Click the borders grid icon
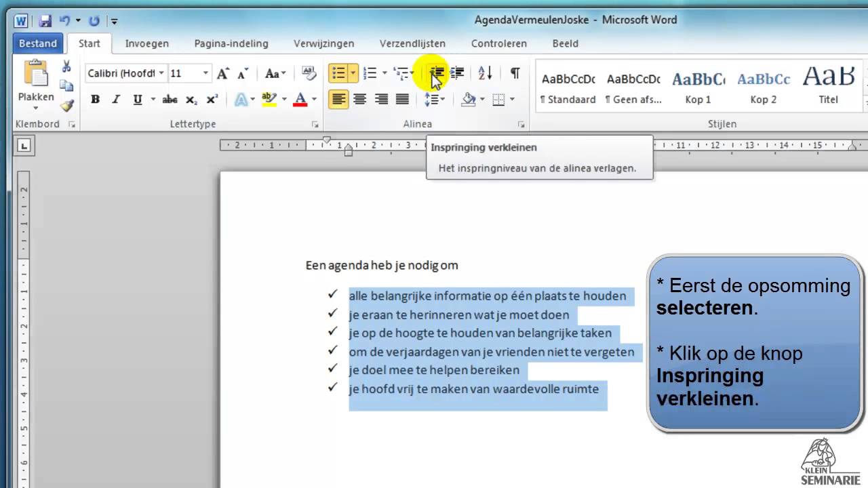This screenshot has height=488, width=868. pyautogui.click(x=498, y=100)
